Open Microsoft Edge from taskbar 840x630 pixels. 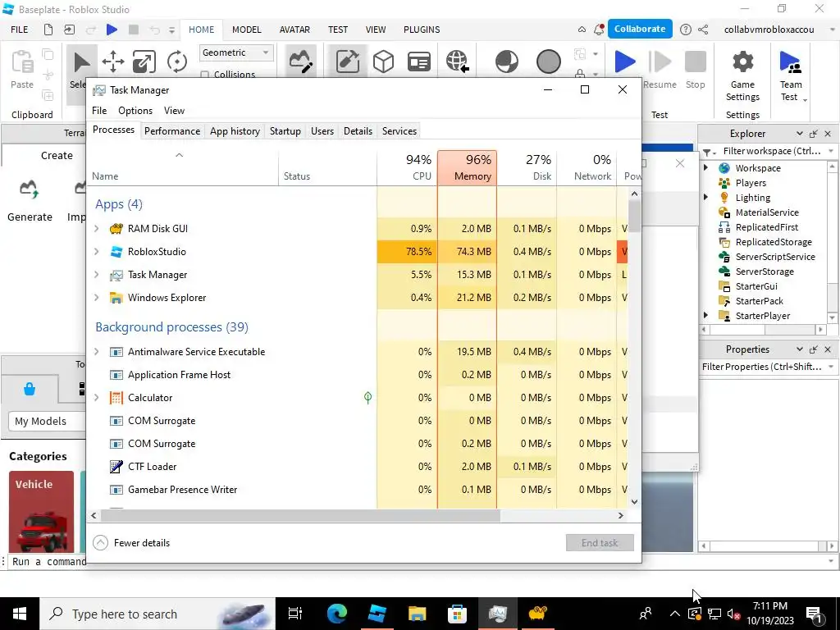pos(337,614)
